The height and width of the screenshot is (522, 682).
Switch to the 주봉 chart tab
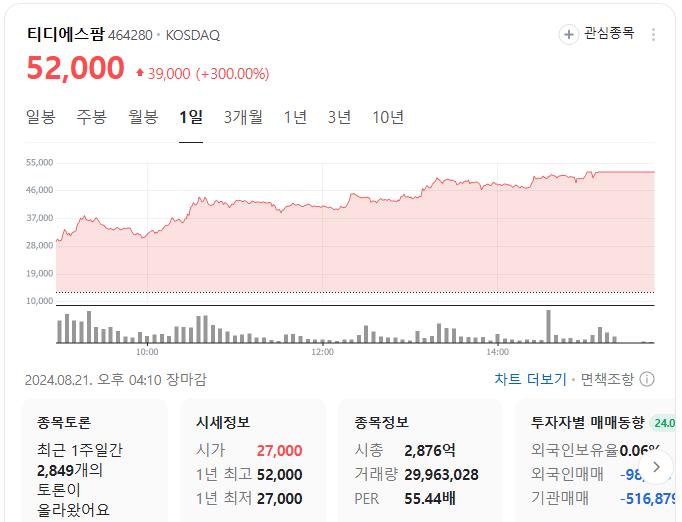tap(92, 117)
